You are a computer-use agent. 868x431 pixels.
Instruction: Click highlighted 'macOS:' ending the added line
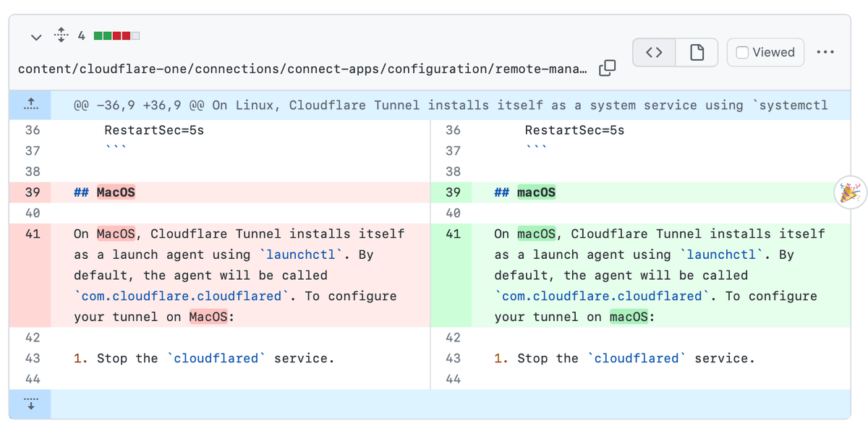pyautogui.click(x=632, y=317)
